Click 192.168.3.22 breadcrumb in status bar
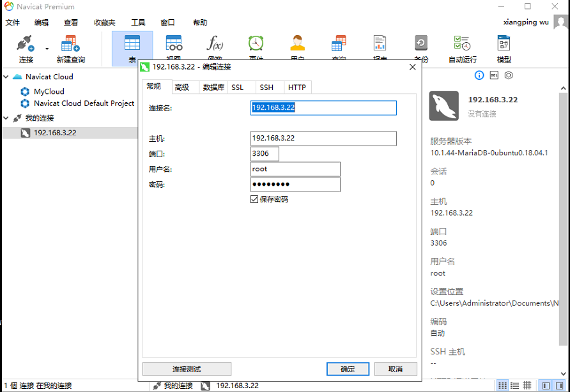Image resolution: width=570 pixels, height=392 pixels. pos(237,386)
